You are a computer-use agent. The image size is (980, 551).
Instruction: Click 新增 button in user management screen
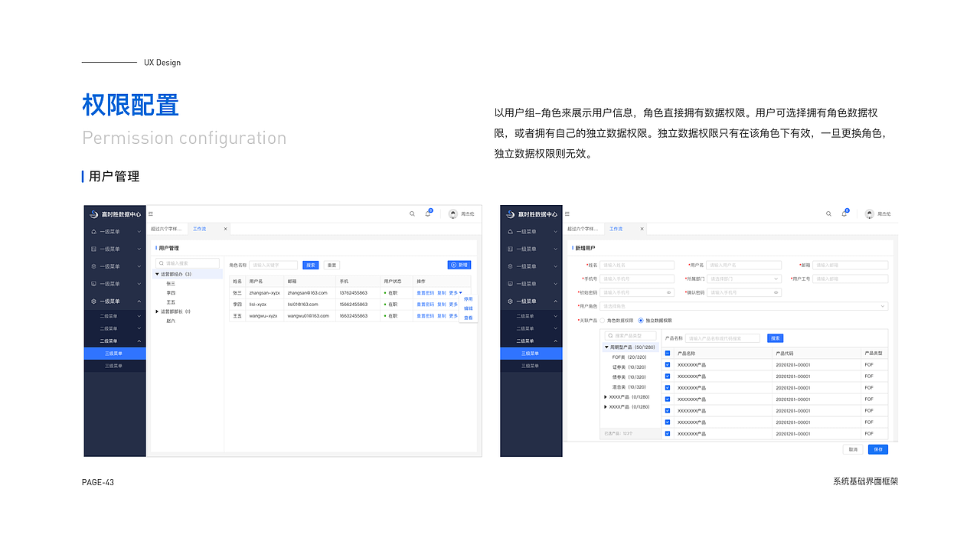tap(459, 265)
